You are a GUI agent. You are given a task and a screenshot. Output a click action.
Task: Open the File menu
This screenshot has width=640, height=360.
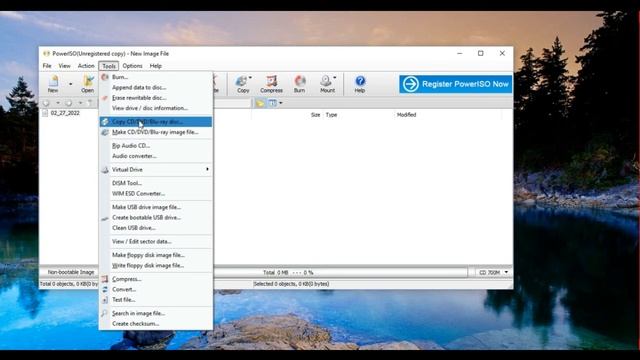[47, 66]
